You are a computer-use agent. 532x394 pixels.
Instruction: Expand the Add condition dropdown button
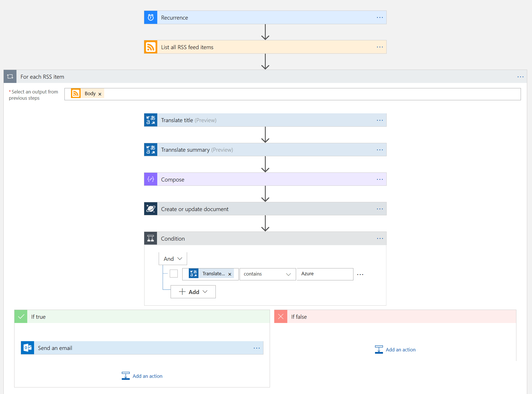[x=193, y=292]
